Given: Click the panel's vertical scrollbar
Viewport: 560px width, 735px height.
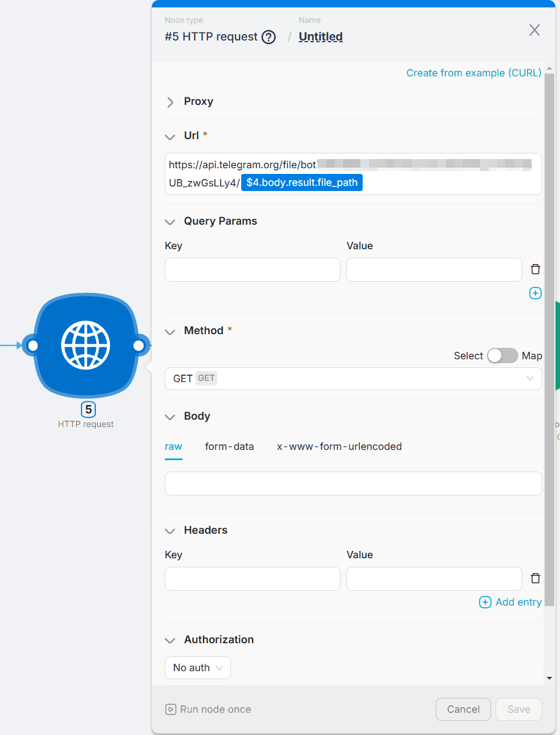Looking at the screenshot, I should (549, 342).
